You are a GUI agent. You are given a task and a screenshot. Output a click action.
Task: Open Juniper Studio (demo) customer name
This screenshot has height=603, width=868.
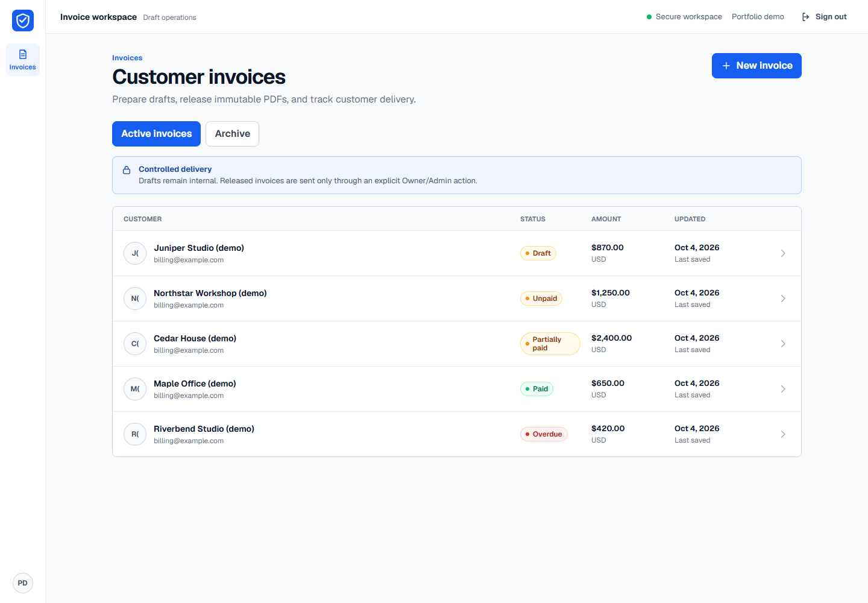(199, 248)
